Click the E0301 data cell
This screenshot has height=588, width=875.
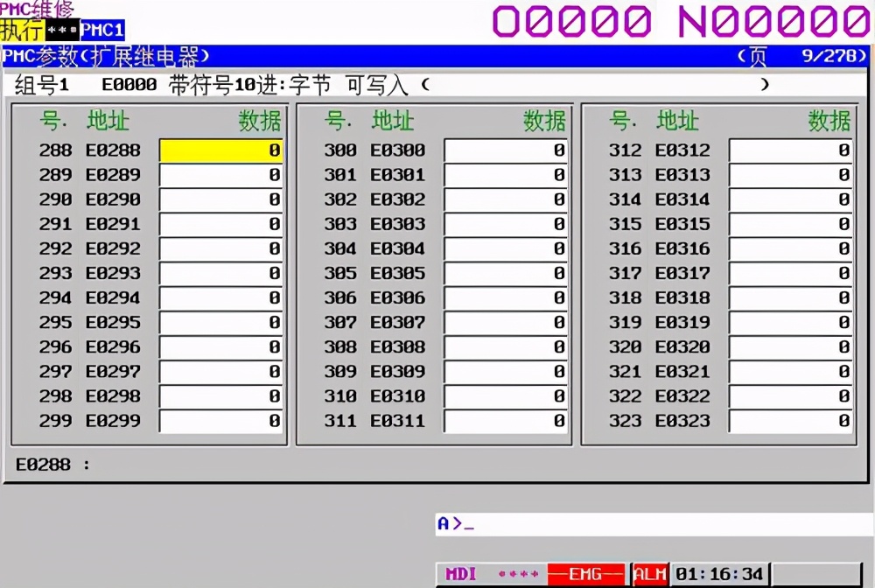coord(506,175)
